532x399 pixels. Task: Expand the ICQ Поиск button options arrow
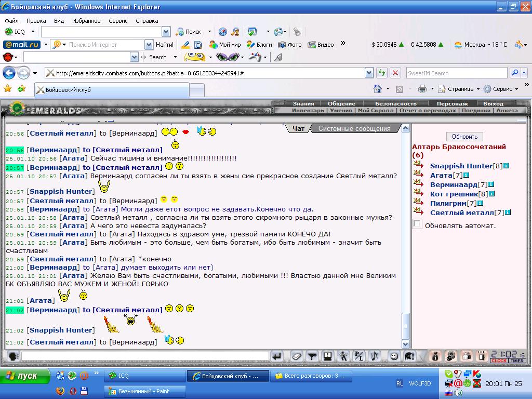209,32
